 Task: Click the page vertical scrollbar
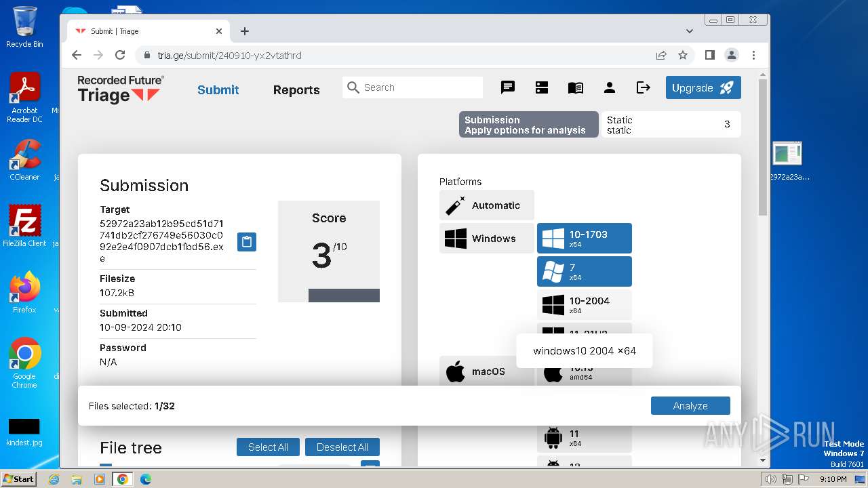(x=762, y=146)
